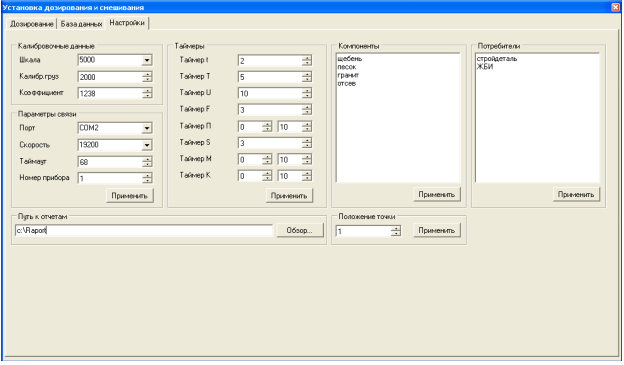This screenshot has height=365, width=624.
Task: Adjust the first Таймер K spinner
Action: (267, 176)
